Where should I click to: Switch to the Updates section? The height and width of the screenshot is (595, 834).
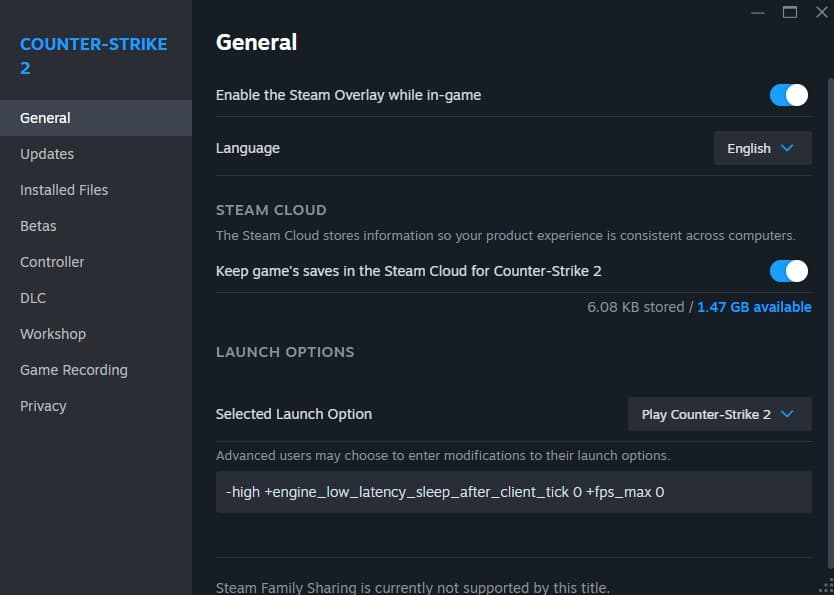click(x=47, y=154)
